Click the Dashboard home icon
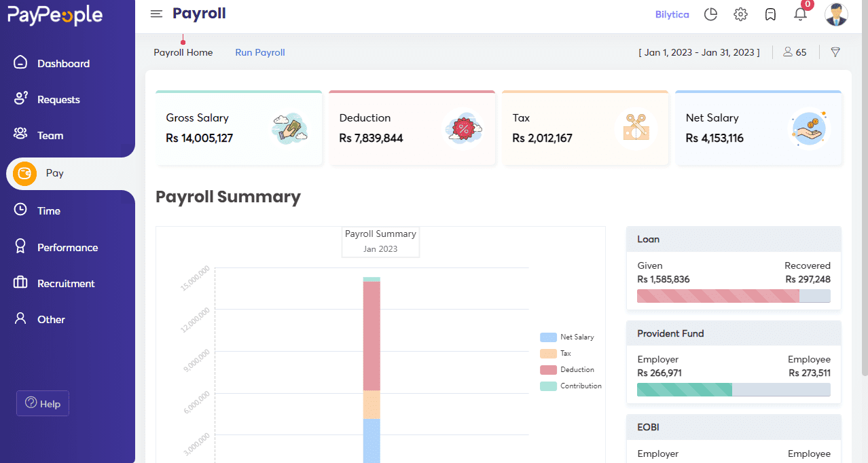Viewport: 868px width, 463px height. 20,62
